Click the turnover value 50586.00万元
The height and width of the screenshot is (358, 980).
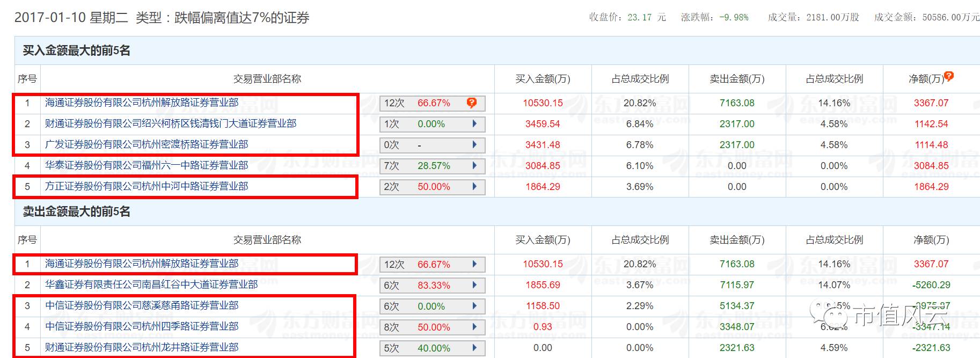(951, 17)
